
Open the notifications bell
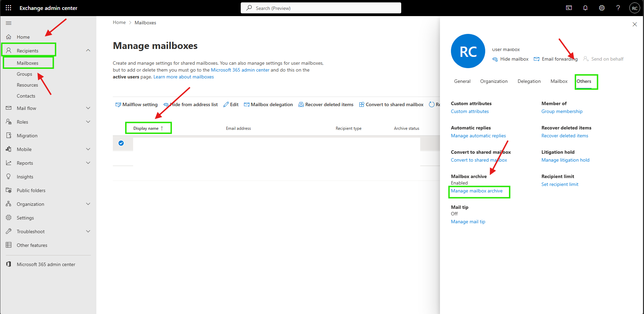point(585,8)
